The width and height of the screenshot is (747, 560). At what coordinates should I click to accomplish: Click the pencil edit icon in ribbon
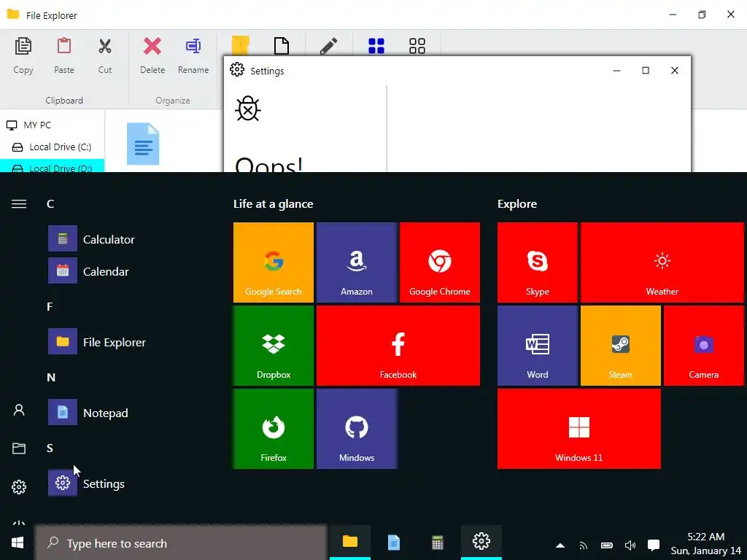tap(329, 46)
